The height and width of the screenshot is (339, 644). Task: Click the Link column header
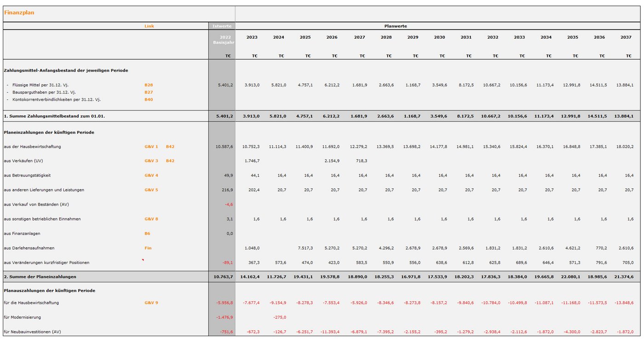(x=149, y=26)
